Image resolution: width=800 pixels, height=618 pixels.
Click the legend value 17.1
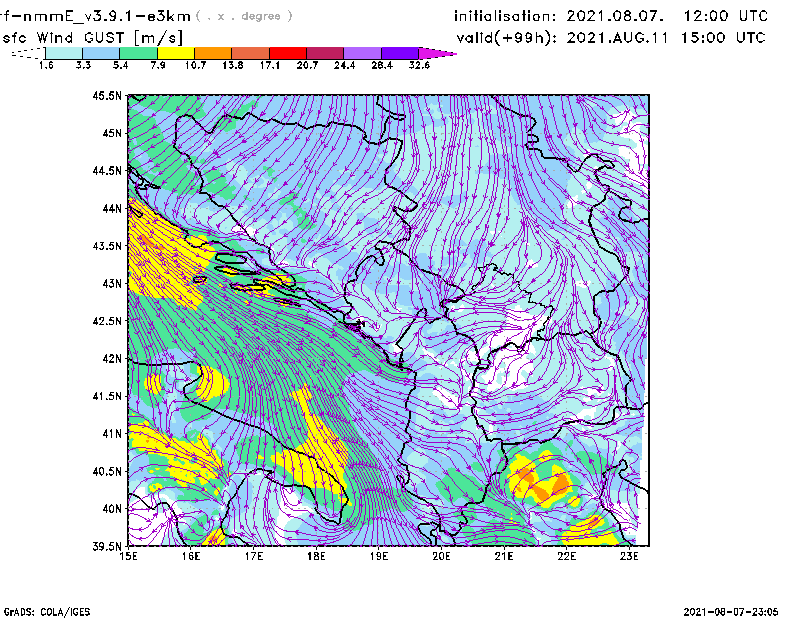(270, 65)
